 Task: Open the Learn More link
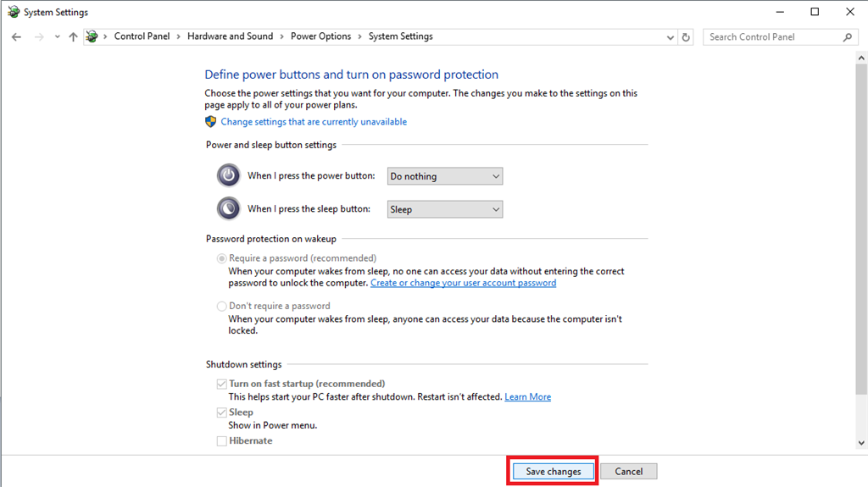(527, 396)
